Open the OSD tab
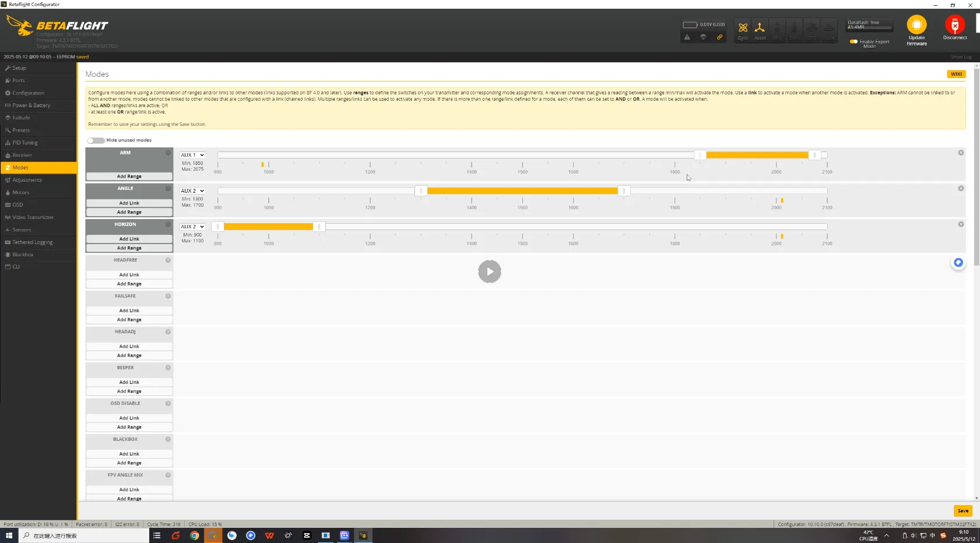The height and width of the screenshot is (543, 980). pyautogui.click(x=38, y=204)
